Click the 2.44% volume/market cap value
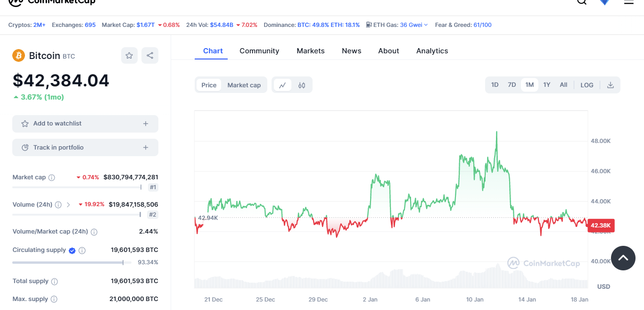Screen dimensions: 644x310 tap(149, 232)
